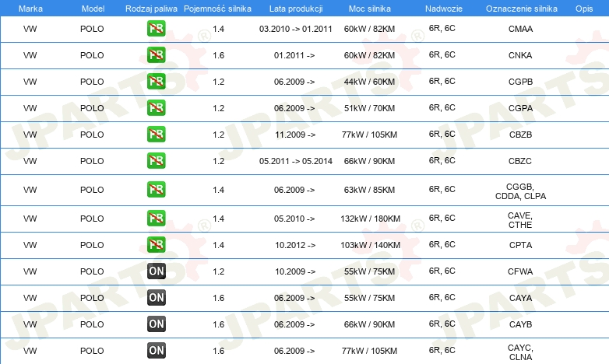Click VW brand in the CMAA row
This screenshot has width=609, height=364.
[x=30, y=29]
